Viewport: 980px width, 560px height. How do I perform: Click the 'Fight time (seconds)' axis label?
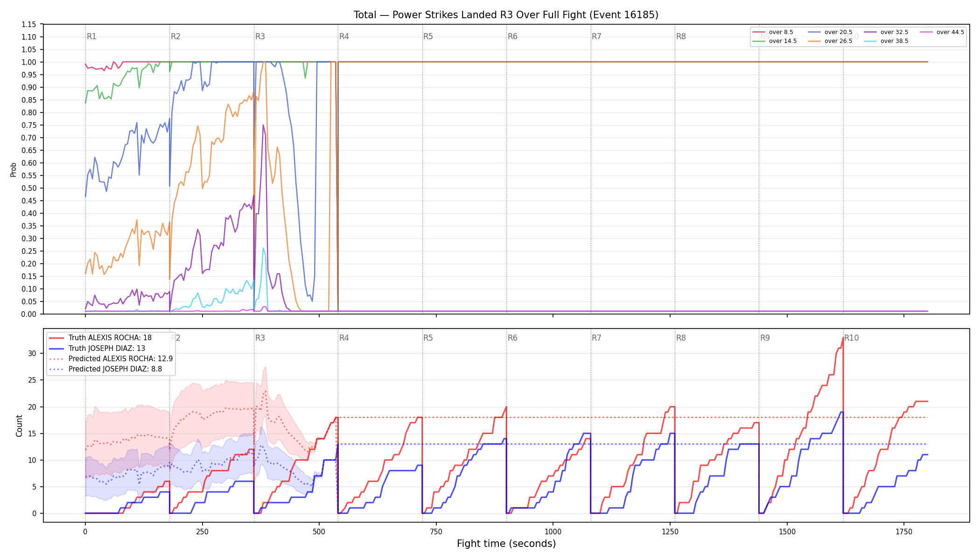click(x=506, y=544)
